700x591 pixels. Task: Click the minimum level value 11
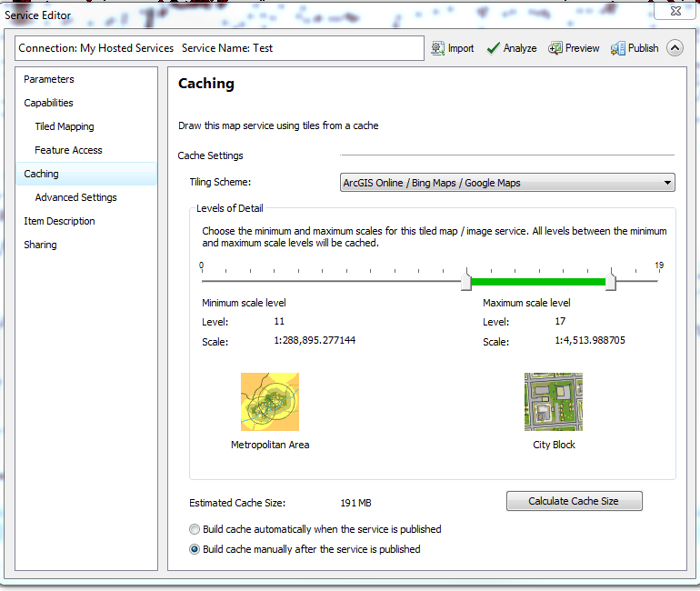[x=279, y=321]
